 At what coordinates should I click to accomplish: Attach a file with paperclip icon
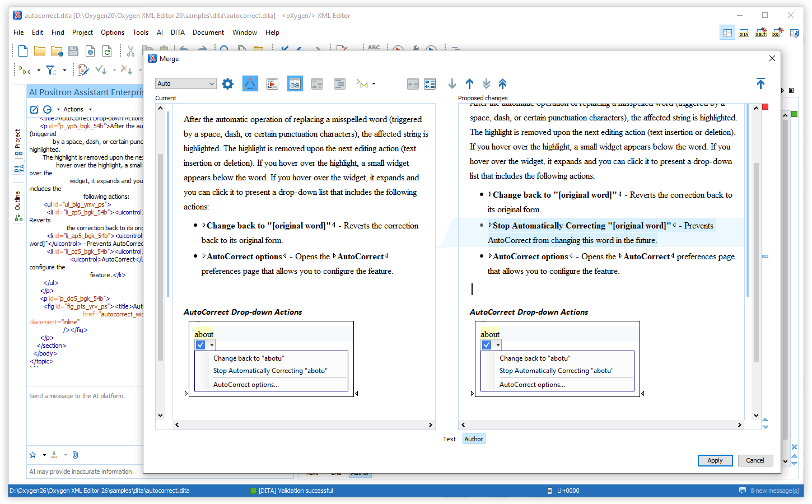(75, 455)
